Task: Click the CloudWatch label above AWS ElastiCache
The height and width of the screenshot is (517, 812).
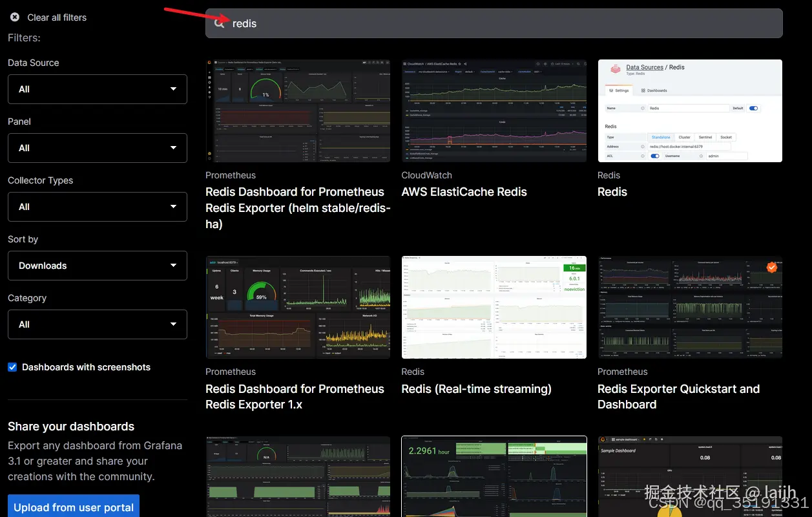Action: tap(427, 175)
